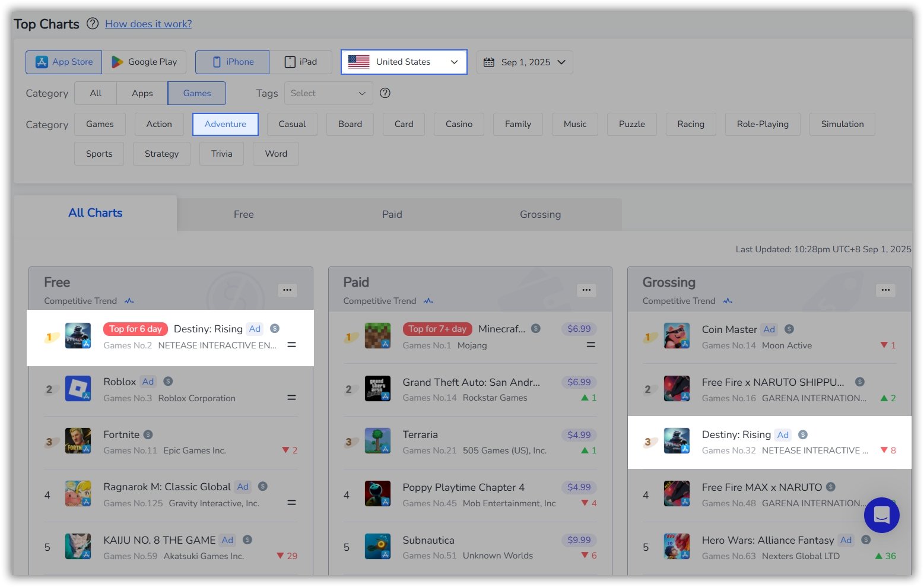Screen dimensions: 924x587
Task: Pick the Word subcategory chip
Action: pos(276,154)
